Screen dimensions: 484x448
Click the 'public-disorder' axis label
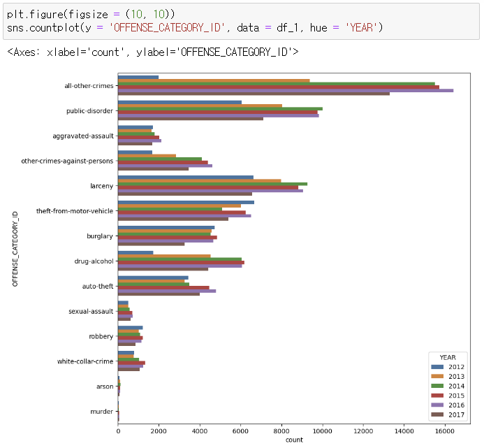click(x=89, y=111)
